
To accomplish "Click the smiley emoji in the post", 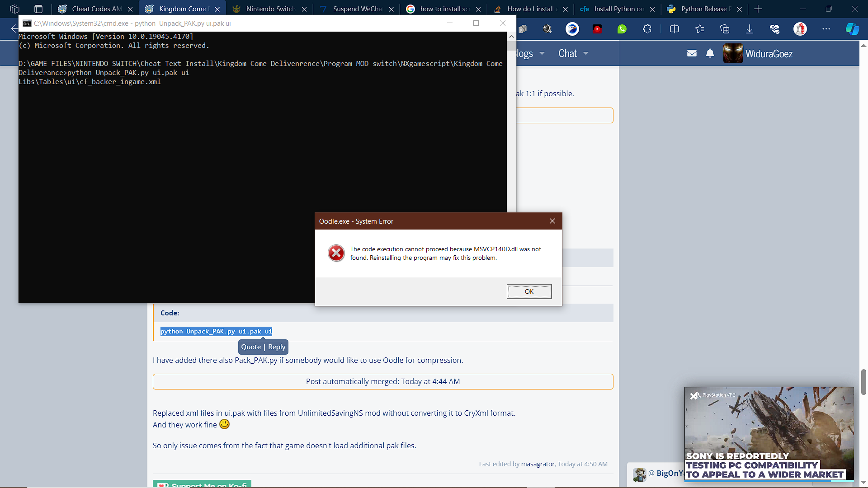I will point(224,424).
